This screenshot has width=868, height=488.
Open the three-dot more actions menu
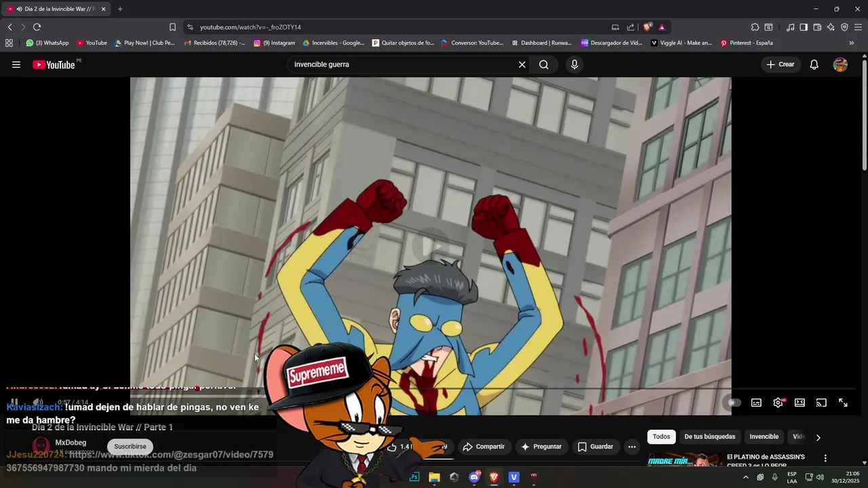[632, 447]
